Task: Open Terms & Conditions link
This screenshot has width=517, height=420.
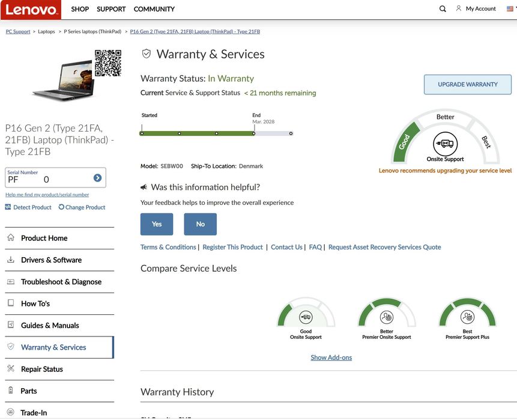Action: [x=168, y=247]
